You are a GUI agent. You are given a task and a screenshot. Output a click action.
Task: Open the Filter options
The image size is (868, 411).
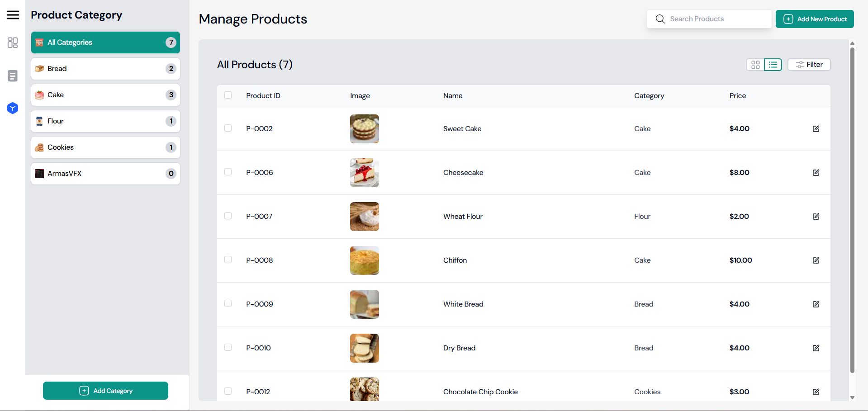(809, 65)
